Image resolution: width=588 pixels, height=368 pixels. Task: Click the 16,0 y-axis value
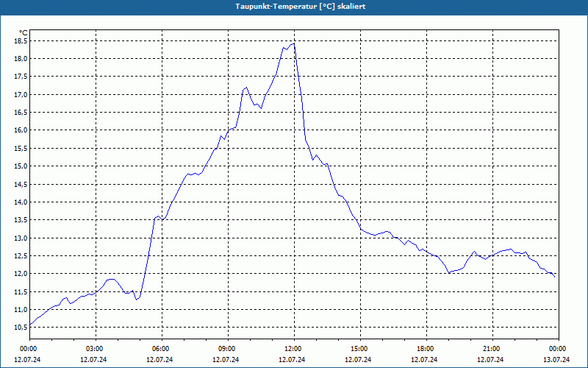pyautogui.click(x=21, y=130)
